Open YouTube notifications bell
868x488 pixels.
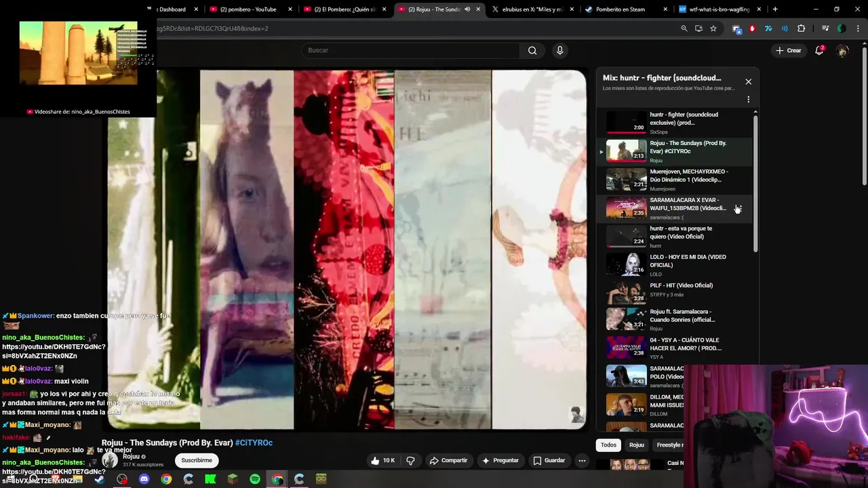819,51
